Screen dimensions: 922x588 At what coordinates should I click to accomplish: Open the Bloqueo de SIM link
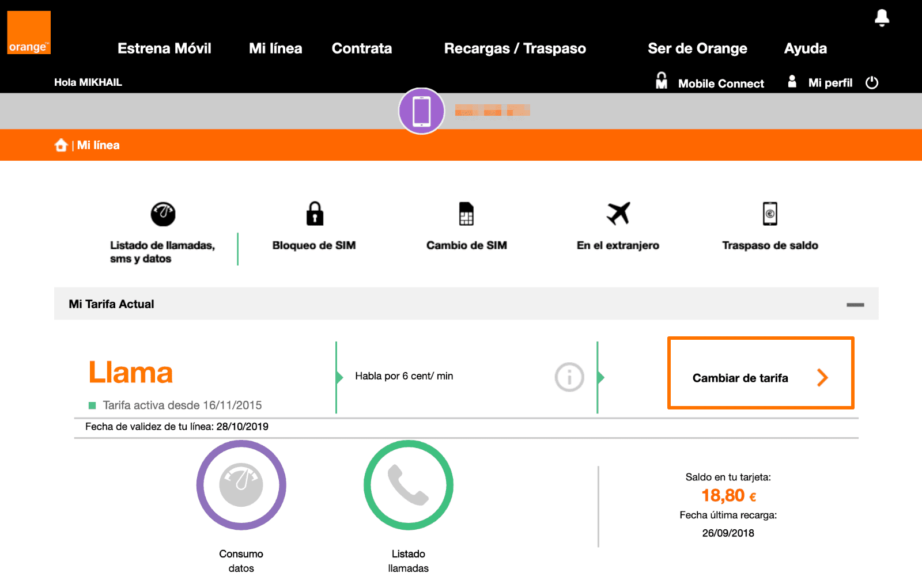(314, 245)
